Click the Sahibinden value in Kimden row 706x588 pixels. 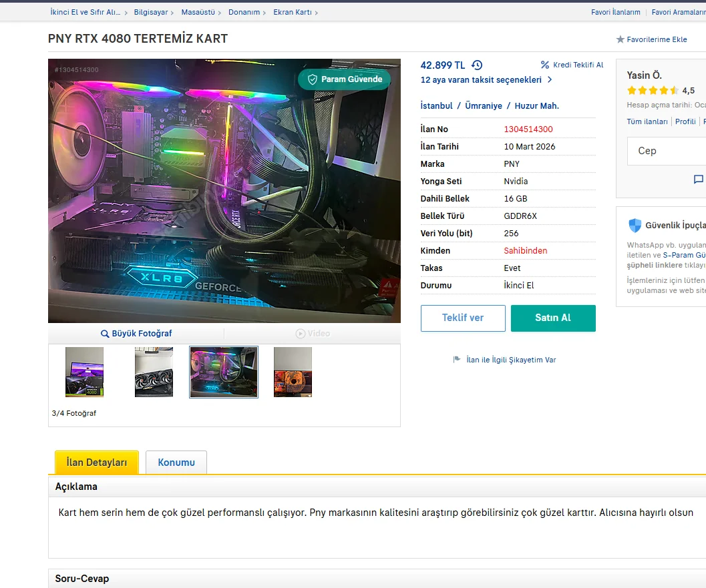526,250
